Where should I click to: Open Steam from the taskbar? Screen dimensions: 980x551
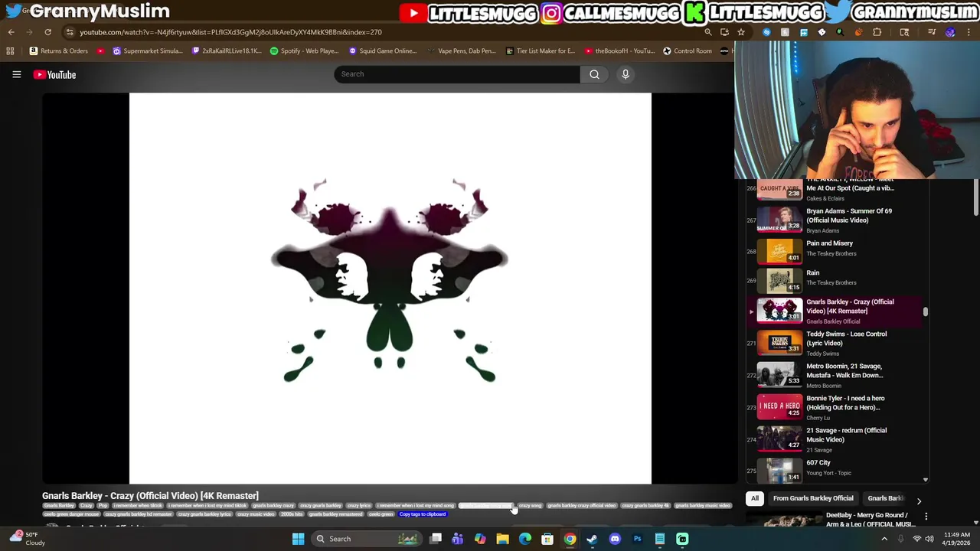tap(592, 539)
